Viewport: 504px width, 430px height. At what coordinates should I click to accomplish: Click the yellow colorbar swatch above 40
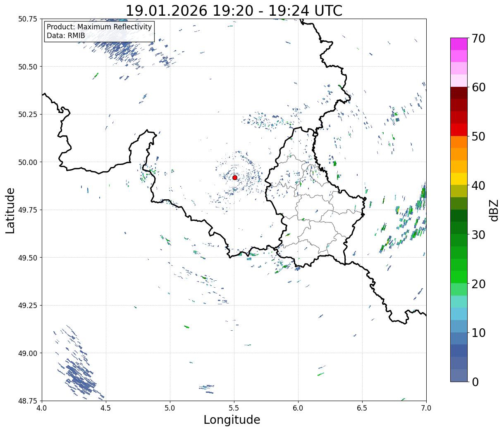(x=459, y=179)
